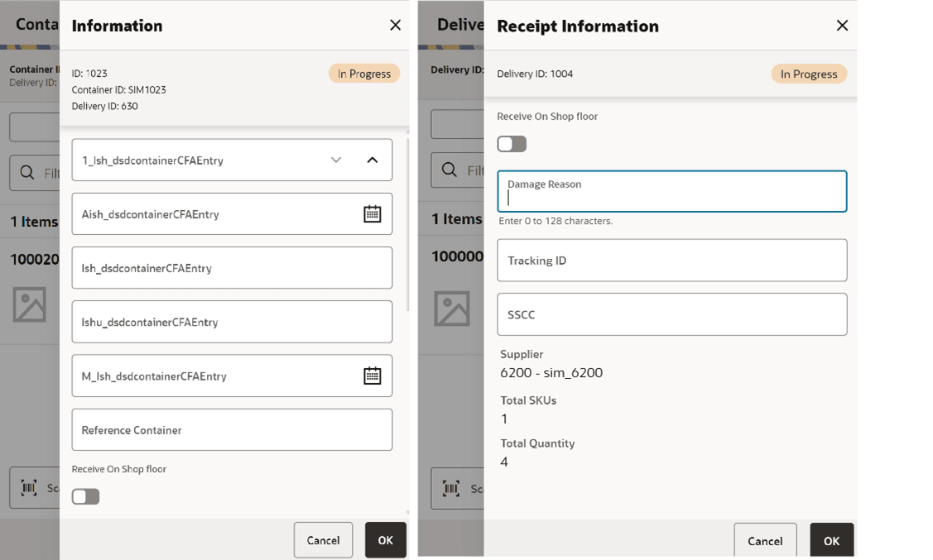Click the Tracking ID field

coord(672,261)
